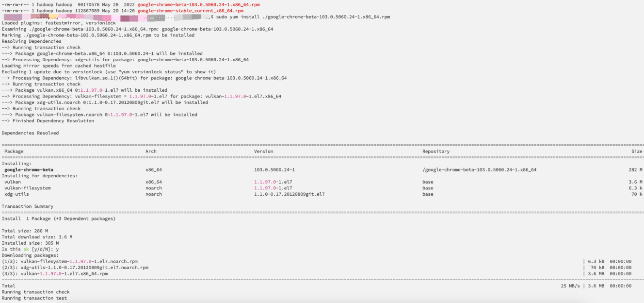The height and width of the screenshot is (303, 644).
Task: Select 'Loading mirror speeds from cached hostfile'
Action: point(59,66)
